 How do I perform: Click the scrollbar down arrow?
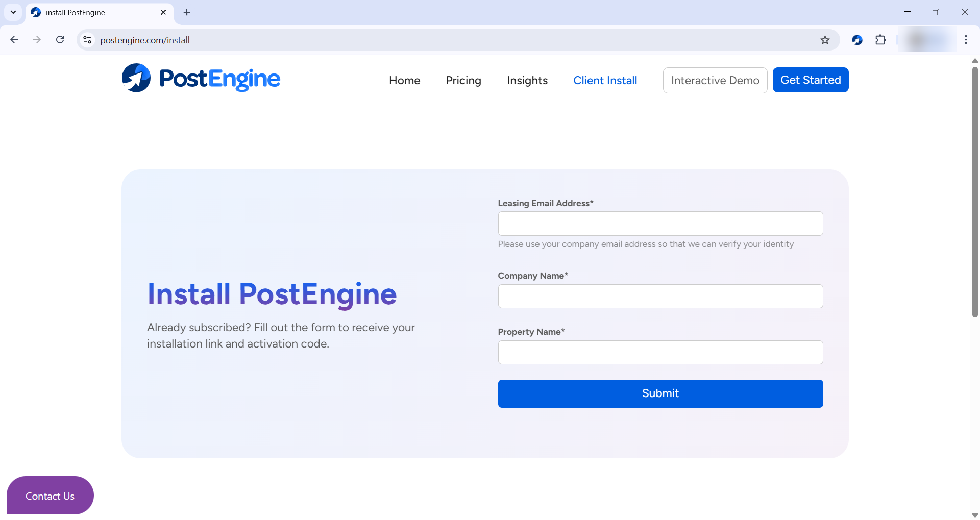pyautogui.click(x=975, y=515)
